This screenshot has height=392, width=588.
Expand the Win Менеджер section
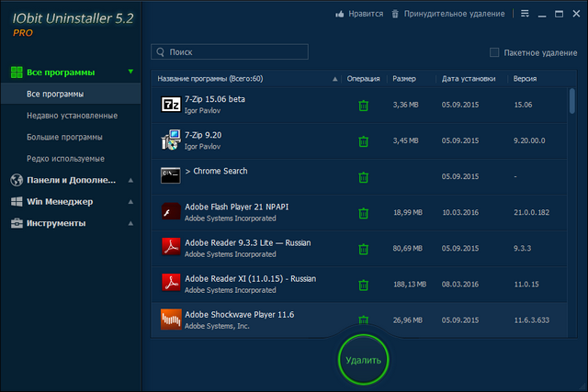pyautogui.click(x=70, y=201)
